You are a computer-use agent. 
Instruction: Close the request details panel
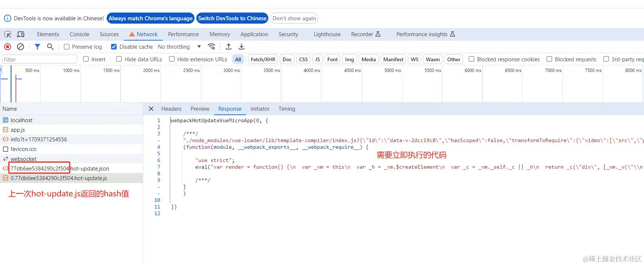point(151,109)
